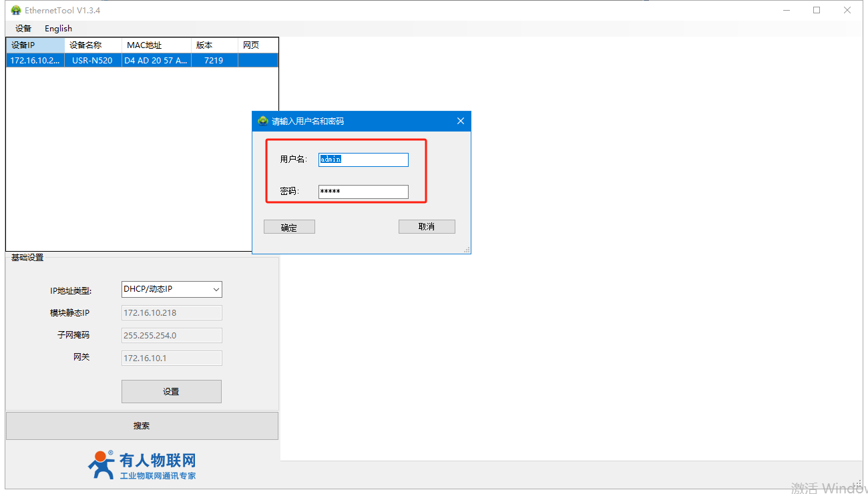Viewport: 868px width, 494px height.
Task: Click the 设备名称 column header
Action: coord(93,45)
